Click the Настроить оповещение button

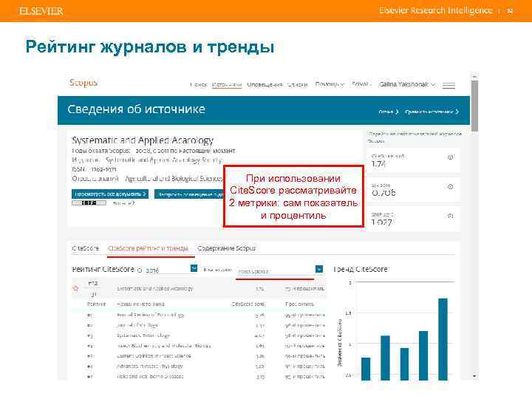189,194
